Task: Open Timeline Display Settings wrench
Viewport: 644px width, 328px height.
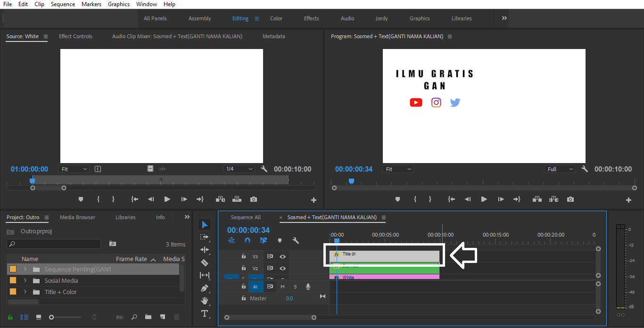Action: tap(296, 240)
